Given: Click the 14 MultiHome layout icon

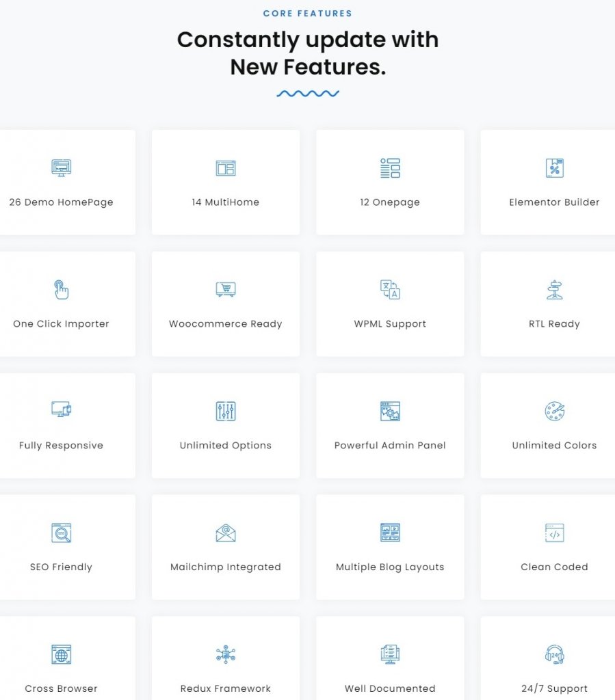Looking at the screenshot, I should 226,168.
